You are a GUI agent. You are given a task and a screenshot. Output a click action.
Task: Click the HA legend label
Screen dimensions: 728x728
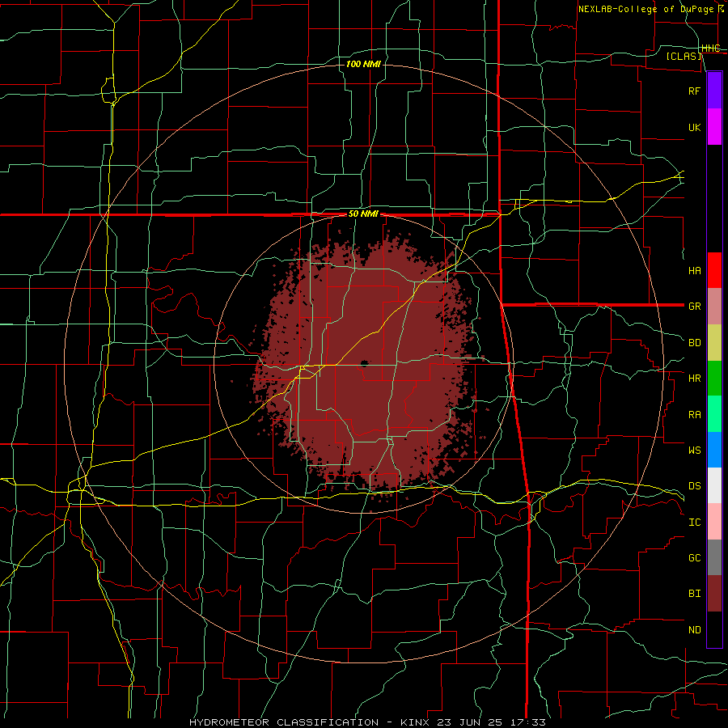point(695,270)
